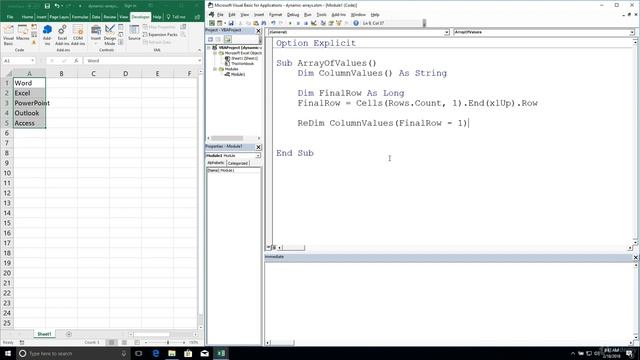Undo last action in Excel title bar
Image resolution: width=640 pixels, height=360 pixels.
(x=57, y=6)
